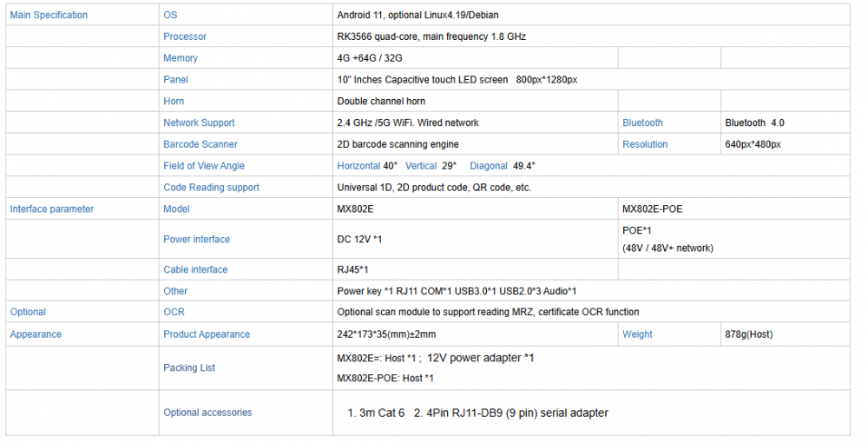868x443 pixels.
Task: Click the 'Network Support' label
Action: [199, 123]
